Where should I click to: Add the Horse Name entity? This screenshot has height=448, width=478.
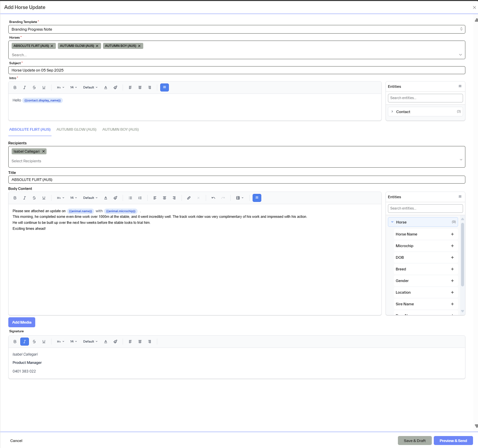[452, 234]
